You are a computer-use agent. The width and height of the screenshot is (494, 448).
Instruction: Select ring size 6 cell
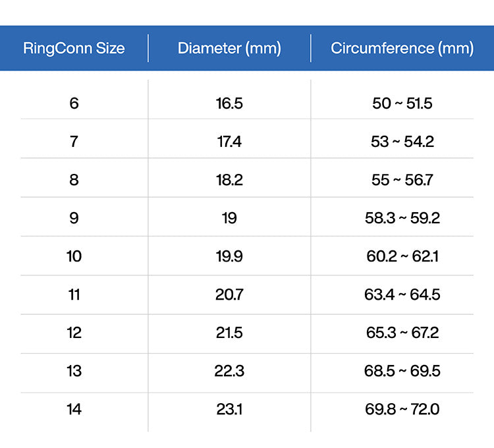tap(74, 103)
